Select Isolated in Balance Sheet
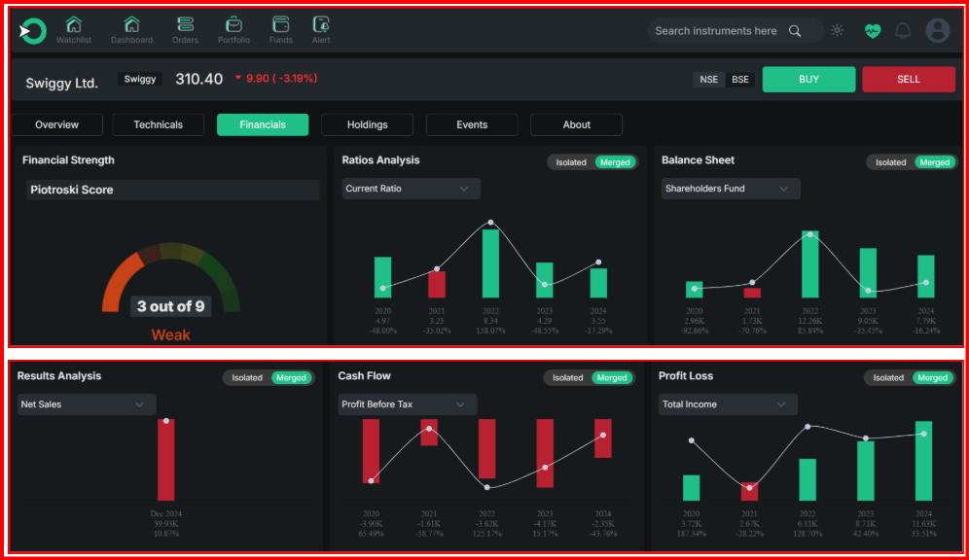The image size is (969, 560). (x=890, y=162)
